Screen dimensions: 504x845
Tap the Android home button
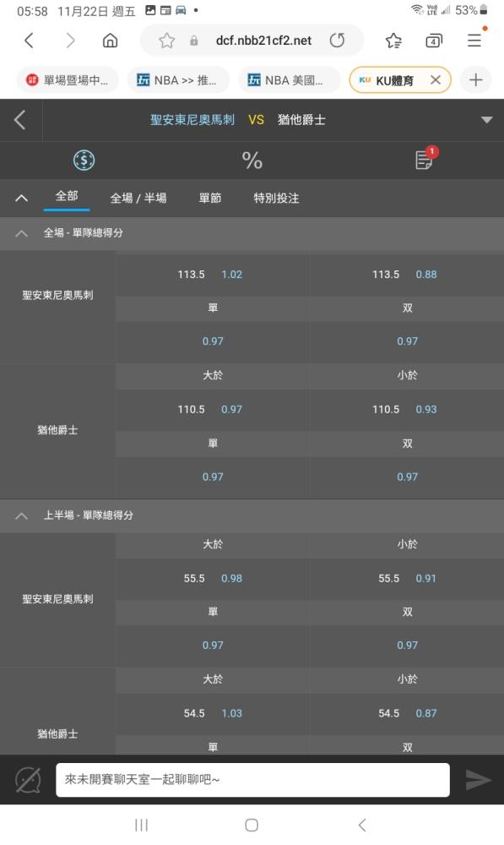[252, 825]
